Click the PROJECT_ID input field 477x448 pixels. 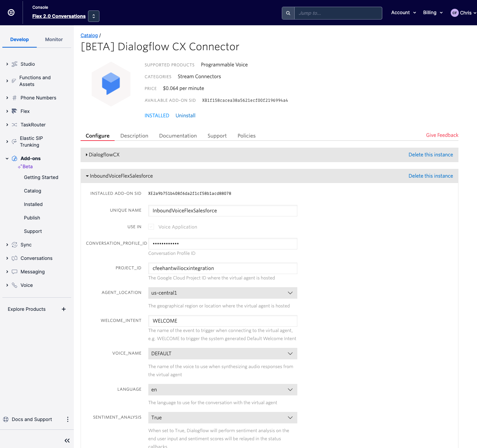tap(223, 268)
